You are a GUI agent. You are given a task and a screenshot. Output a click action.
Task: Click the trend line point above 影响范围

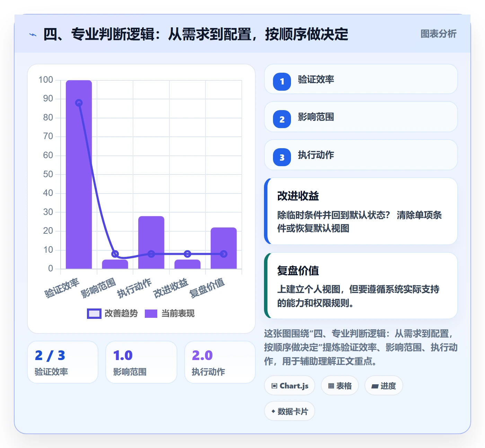[x=115, y=254]
